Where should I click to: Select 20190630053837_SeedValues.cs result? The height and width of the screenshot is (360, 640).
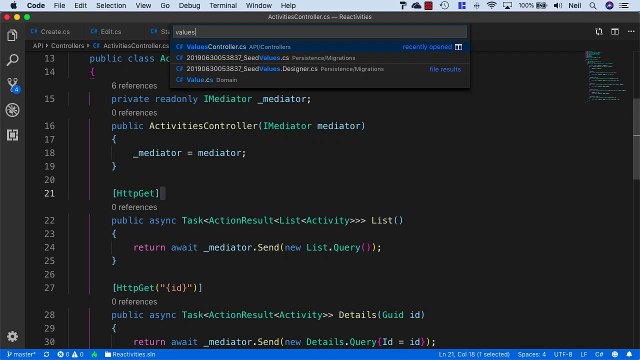coord(320,58)
